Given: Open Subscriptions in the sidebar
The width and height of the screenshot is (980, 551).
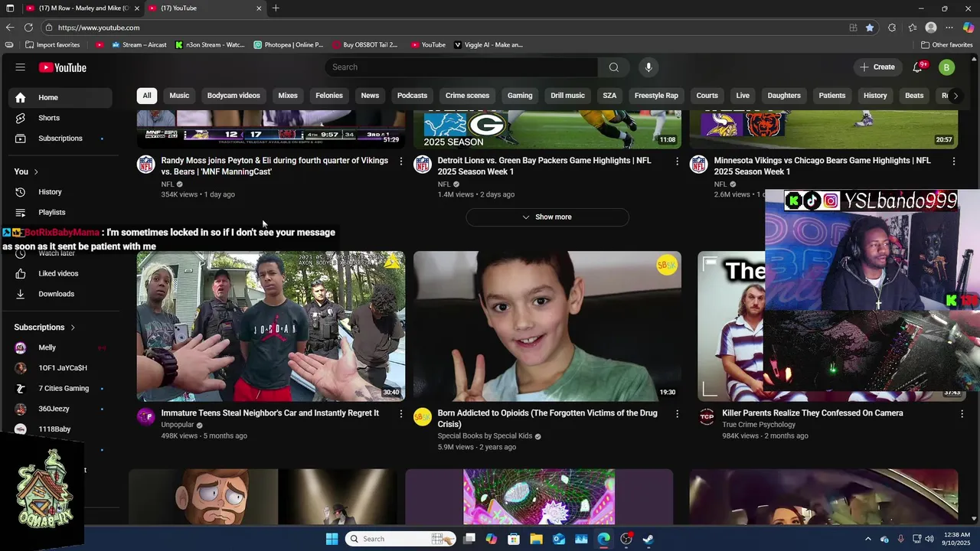Looking at the screenshot, I should coord(60,139).
